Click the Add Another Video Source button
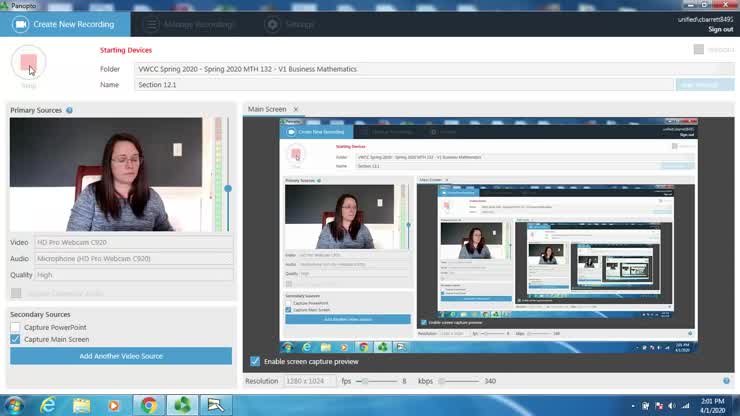Viewport: 740px width, 416px height. coord(120,356)
